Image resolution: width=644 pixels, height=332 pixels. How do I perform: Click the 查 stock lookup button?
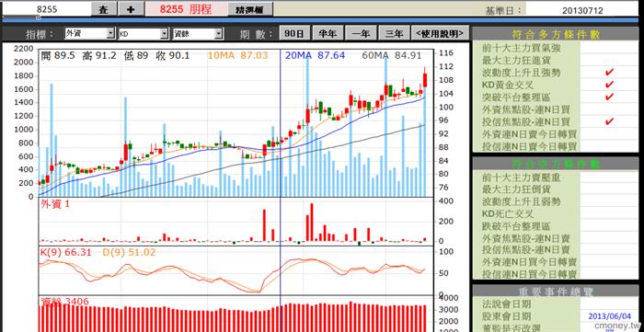[x=103, y=9]
